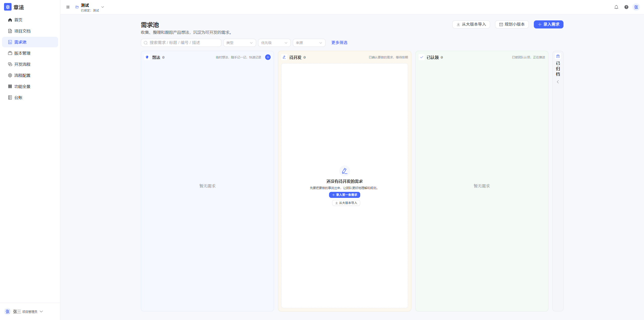
Task: Click the 已归档 vertical label
Action: 558,68
